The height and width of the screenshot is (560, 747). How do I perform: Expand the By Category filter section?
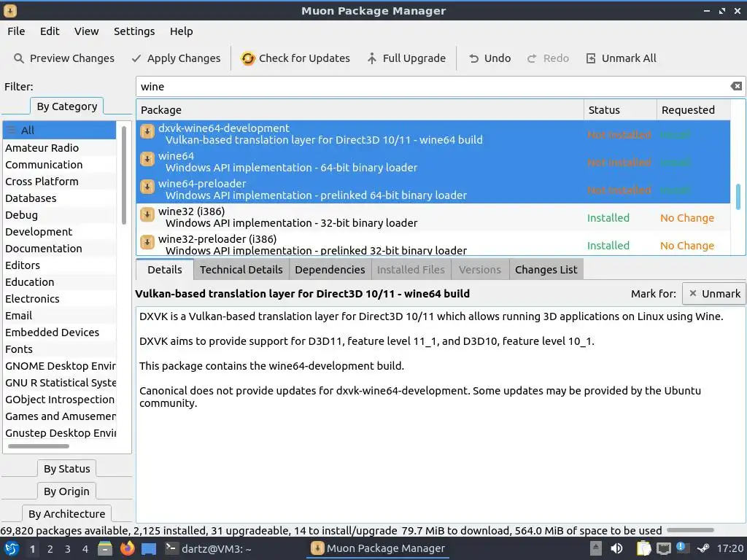[67, 106]
